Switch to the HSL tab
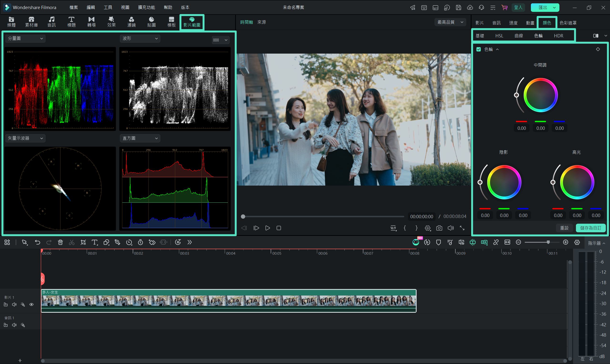The image size is (610, 364). pyautogui.click(x=499, y=36)
